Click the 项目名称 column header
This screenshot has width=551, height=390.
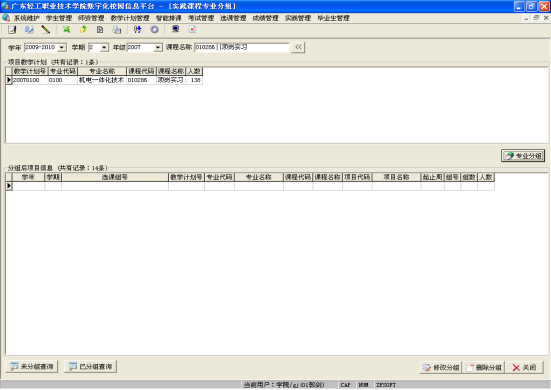(x=396, y=177)
